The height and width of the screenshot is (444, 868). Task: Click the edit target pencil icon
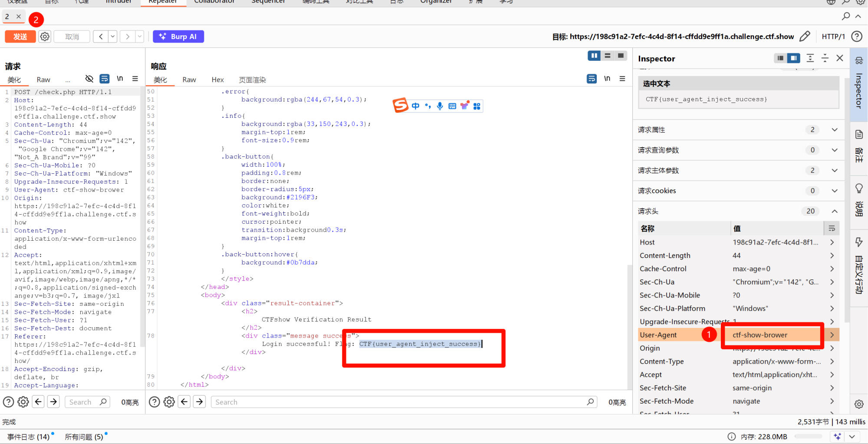coord(805,36)
